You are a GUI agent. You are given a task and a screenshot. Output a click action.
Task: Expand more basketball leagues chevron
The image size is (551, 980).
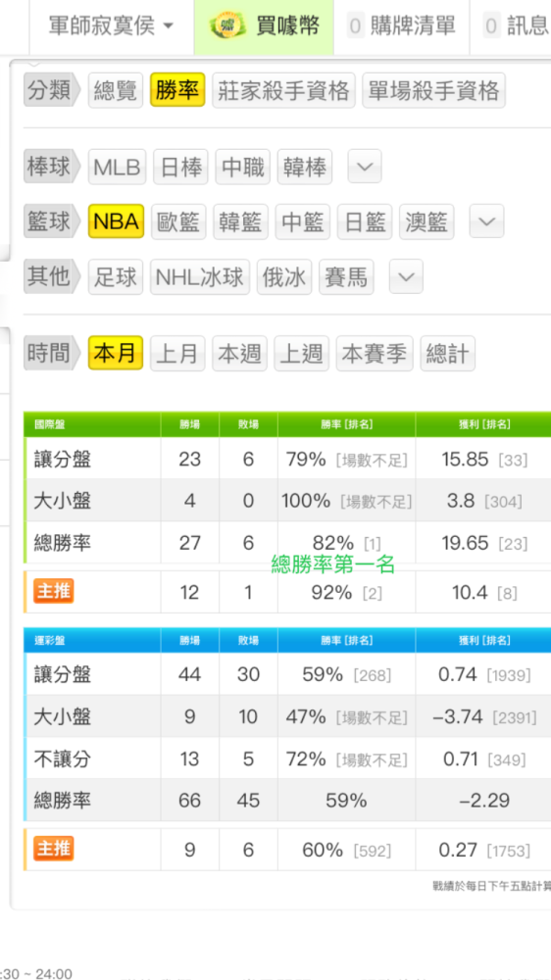[x=487, y=221]
